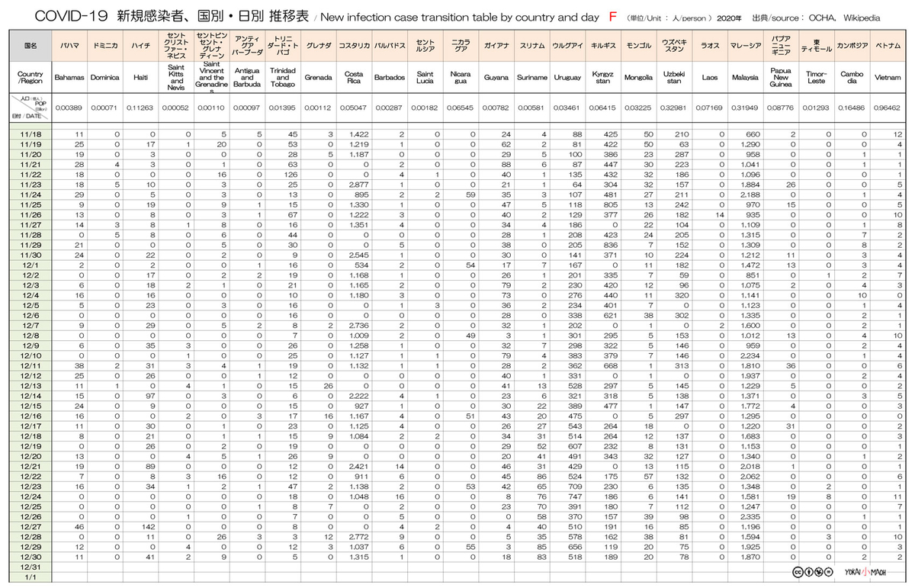Click Haiti value 97 on 12/14
The width and height of the screenshot is (915, 588).
(150, 395)
